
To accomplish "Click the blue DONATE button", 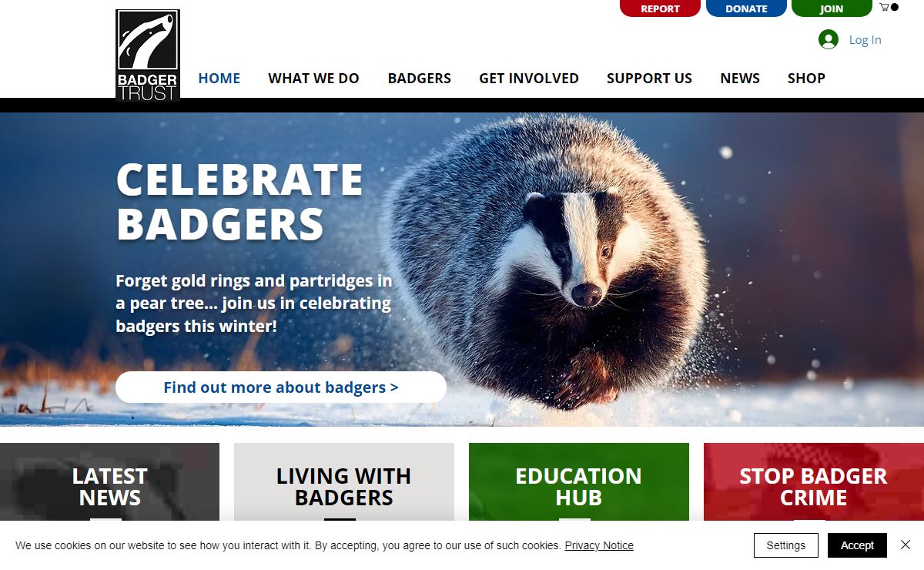I will click(746, 8).
